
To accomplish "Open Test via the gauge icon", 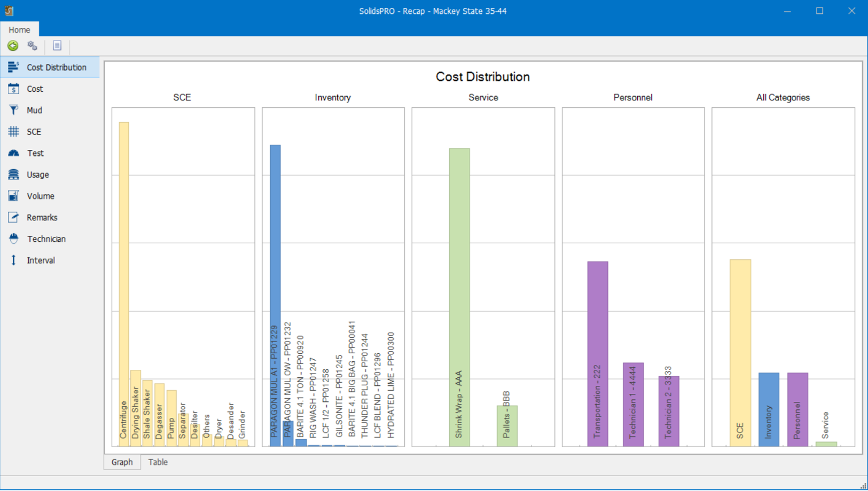I will [x=13, y=153].
